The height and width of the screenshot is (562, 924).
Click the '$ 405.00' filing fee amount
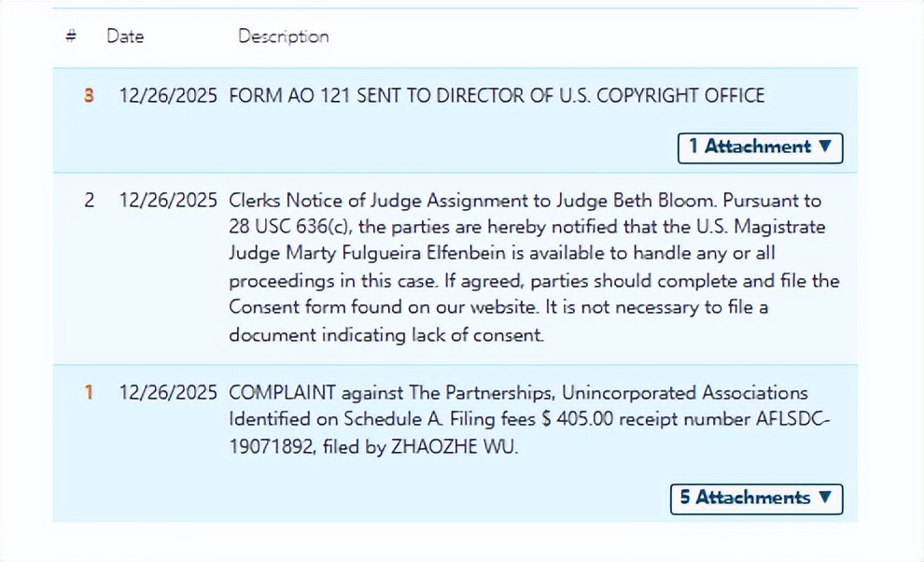pyautogui.click(x=577, y=420)
